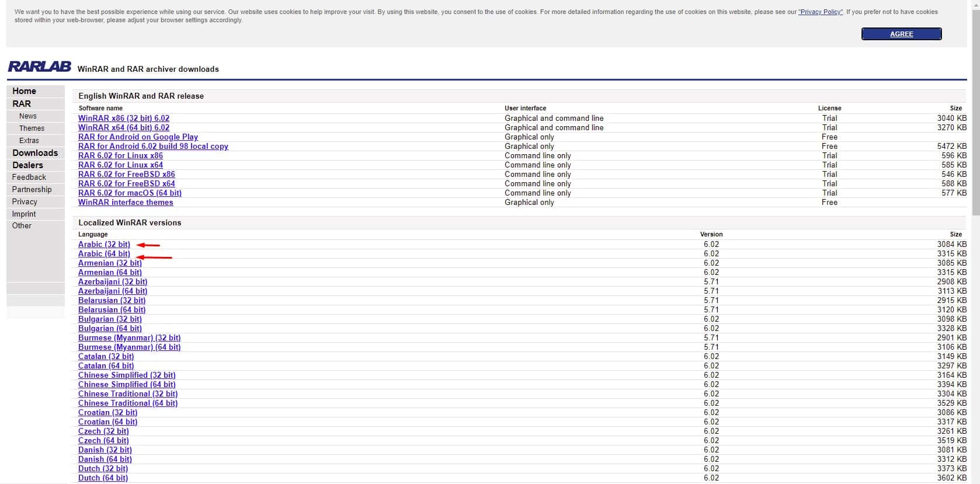Open RAR for Android on Google Play

[x=138, y=137]
